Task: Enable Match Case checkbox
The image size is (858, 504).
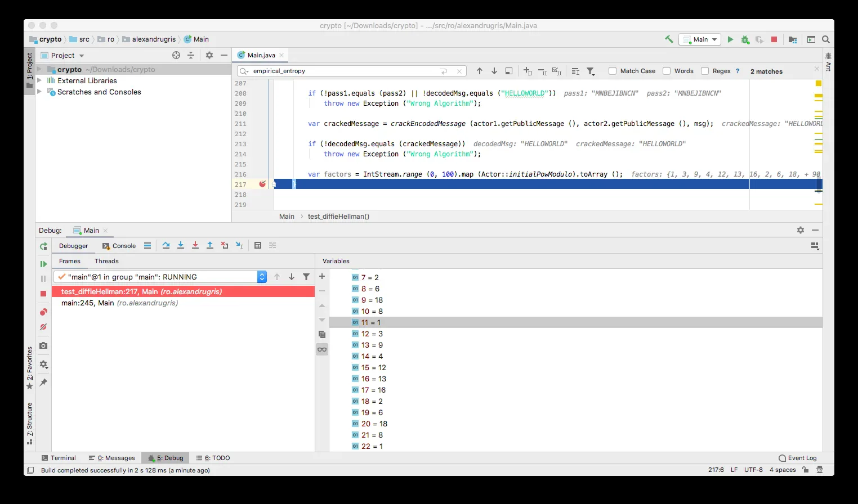Action: pos(613,71)
